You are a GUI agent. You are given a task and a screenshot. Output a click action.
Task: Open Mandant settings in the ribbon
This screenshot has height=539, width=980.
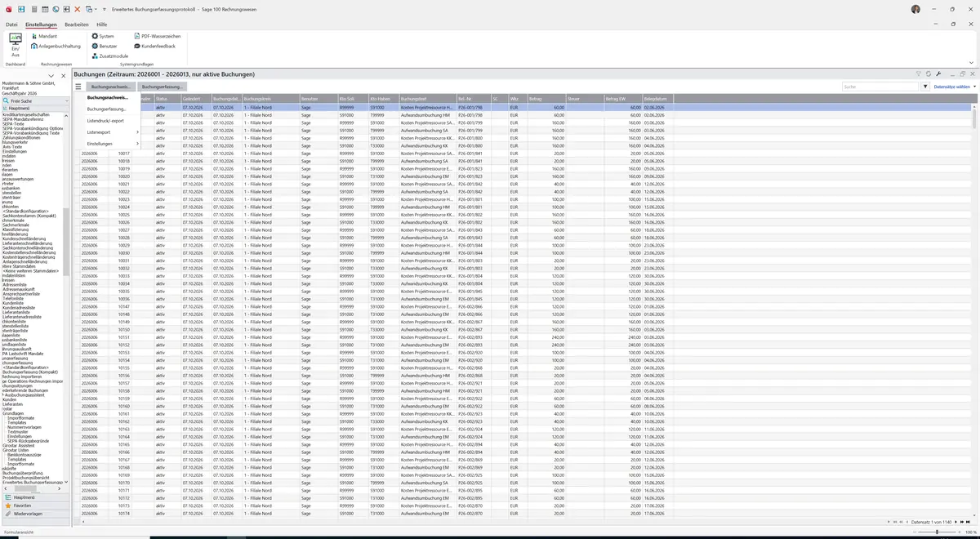click(43, 36)
